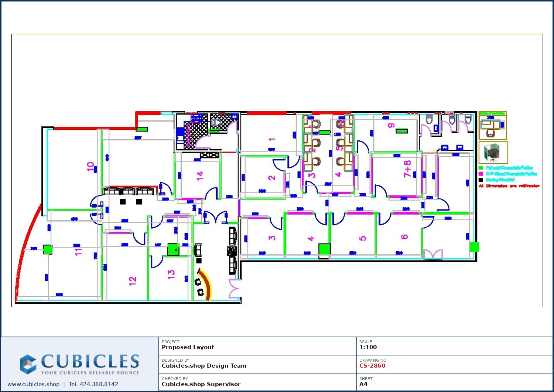Click the CUBICLES wordmark text
Viewport: 554px width, 392px height.
click(90, 361)
